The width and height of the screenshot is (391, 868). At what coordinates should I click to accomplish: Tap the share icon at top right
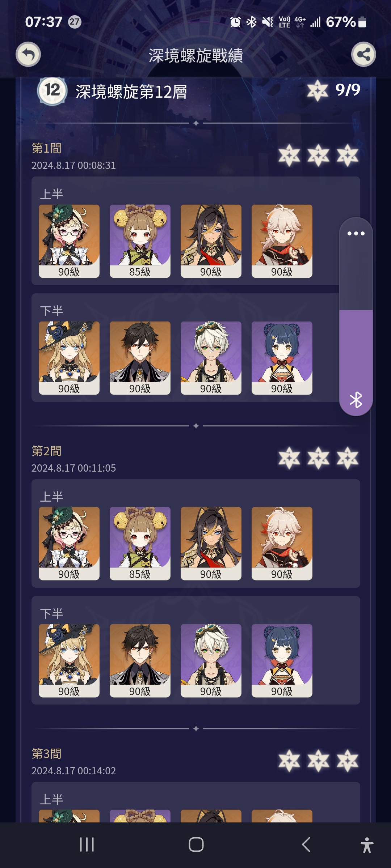[363, 54]
